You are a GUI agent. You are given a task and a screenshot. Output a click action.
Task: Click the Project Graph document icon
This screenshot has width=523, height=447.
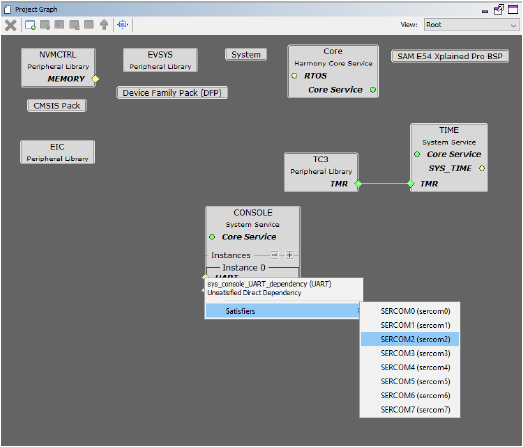point(7,10)
